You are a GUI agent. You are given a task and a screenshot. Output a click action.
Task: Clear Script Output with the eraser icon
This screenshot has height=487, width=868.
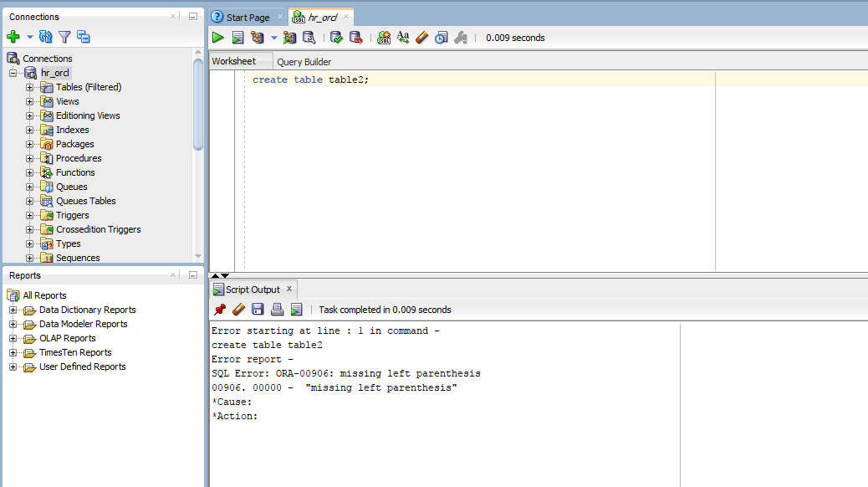[238, 309]
